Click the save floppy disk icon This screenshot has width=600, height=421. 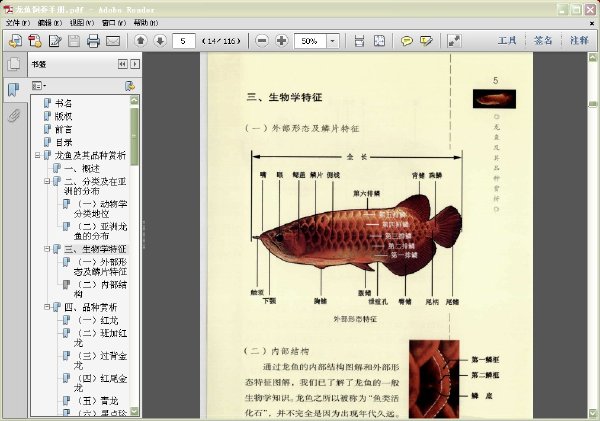74,41
